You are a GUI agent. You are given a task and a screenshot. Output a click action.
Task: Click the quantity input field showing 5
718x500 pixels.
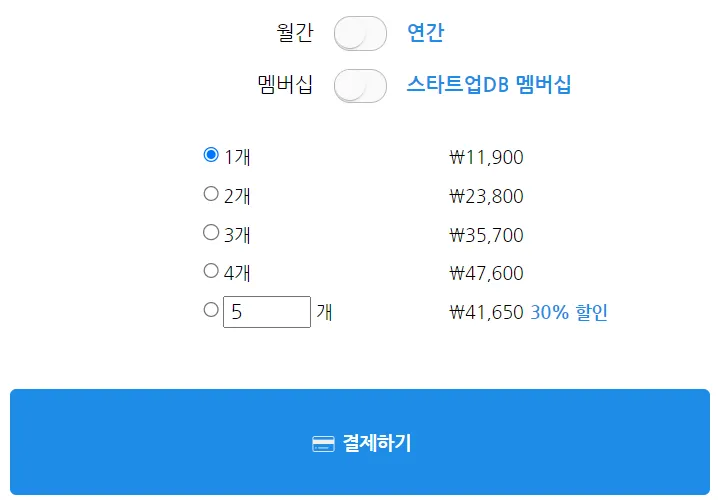[267, 312]
